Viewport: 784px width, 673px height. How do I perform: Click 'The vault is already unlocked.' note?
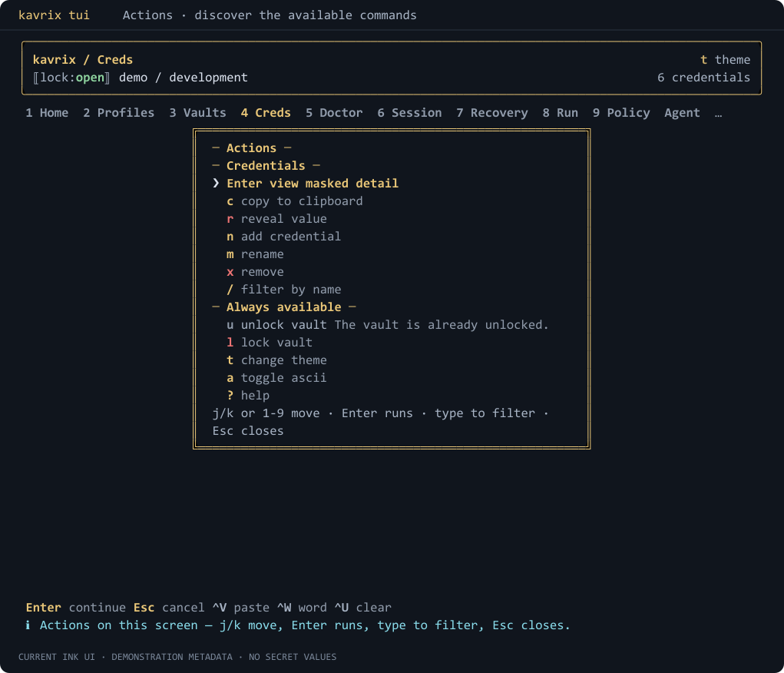[442, 325]
